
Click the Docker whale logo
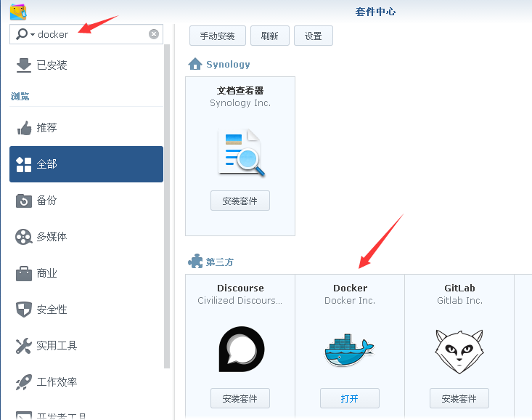click(x=349, y=350)
